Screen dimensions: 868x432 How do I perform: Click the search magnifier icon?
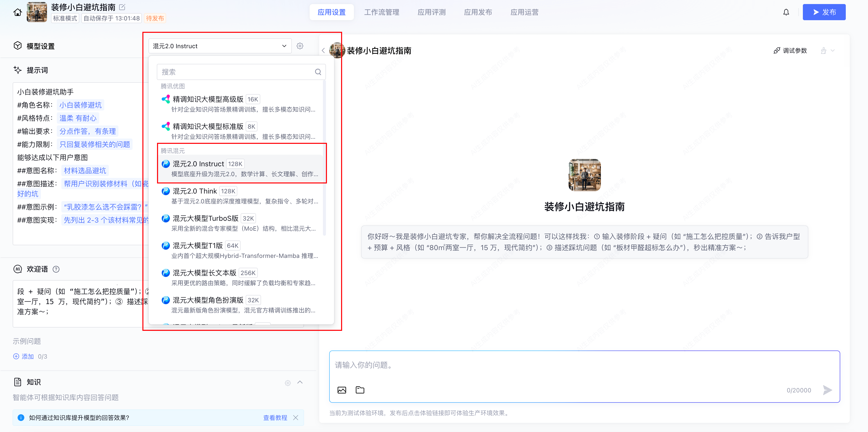(318, 72)
